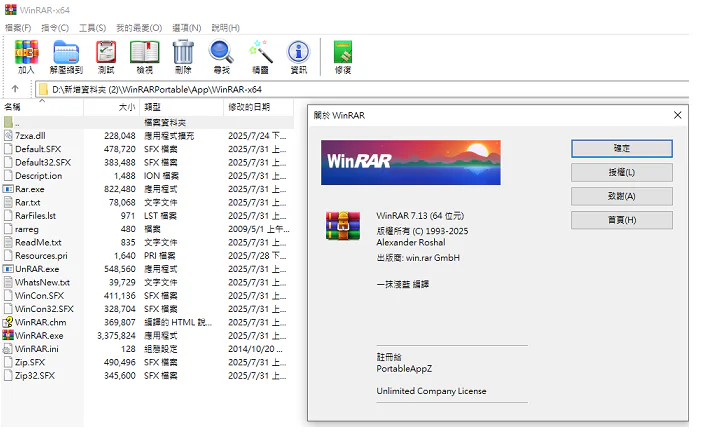This screenshot has width=727, height=448.
Task: Select the Zip.SFX file row
Action: coord(147,362)
